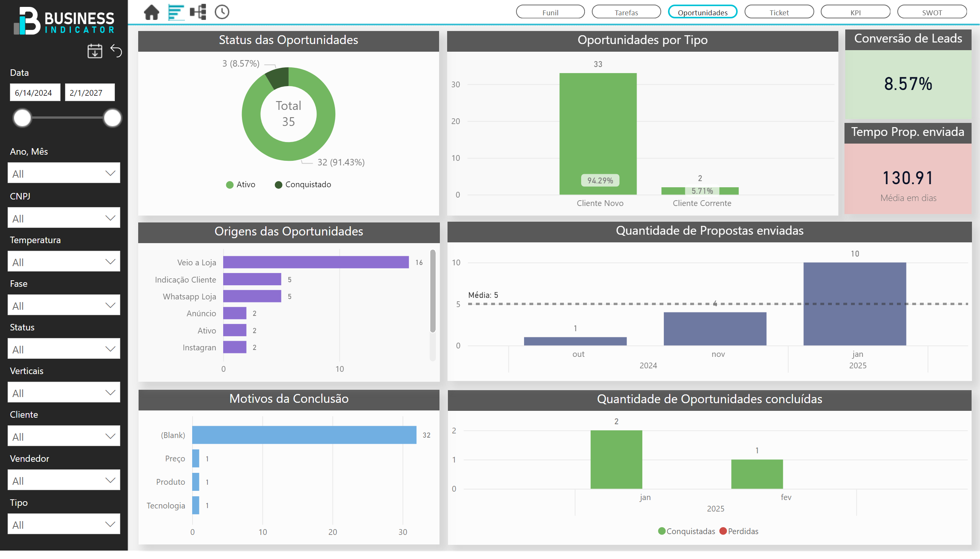This screenshot has width=980, height=559.
Task: Toggle the Ativo legend marker
Action: [x=230, y=185]
